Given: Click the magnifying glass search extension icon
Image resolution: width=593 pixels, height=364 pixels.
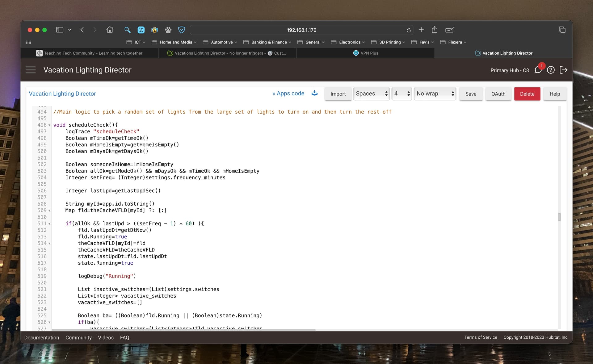Looking at the screenshot, I should click(x=127, y=30).
